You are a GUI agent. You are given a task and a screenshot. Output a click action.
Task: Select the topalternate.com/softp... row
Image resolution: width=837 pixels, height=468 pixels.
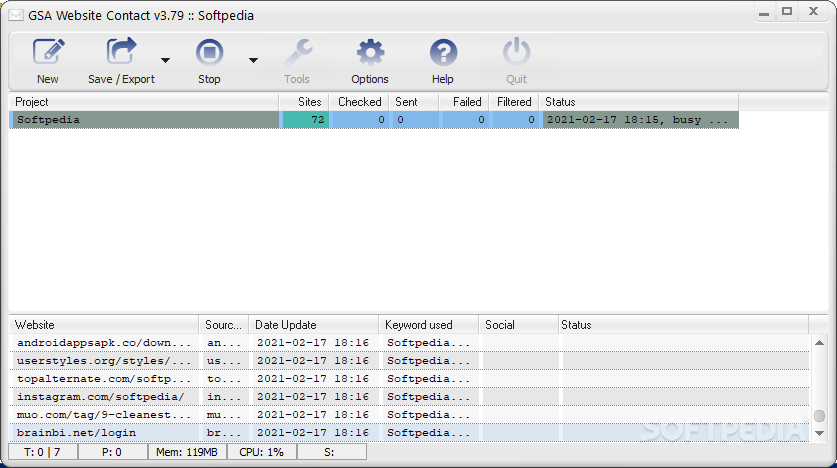pyautogui.click(x=409, y=379)
